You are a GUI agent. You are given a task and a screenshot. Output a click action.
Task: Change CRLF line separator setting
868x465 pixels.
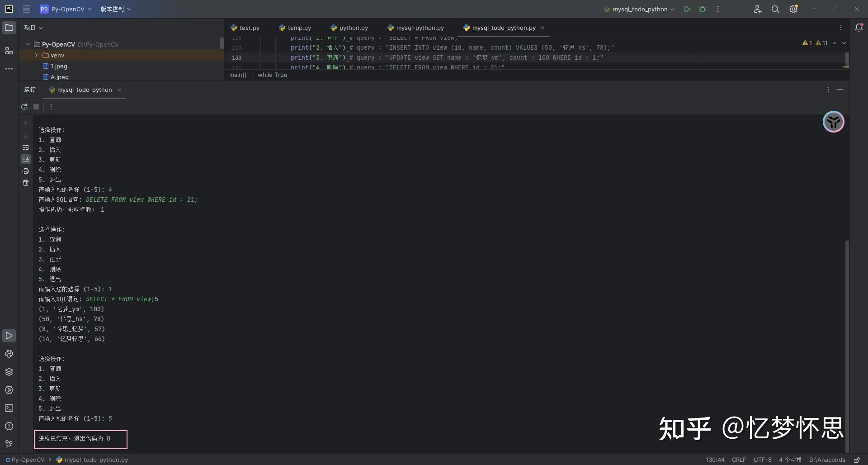[x=739, y=460]
